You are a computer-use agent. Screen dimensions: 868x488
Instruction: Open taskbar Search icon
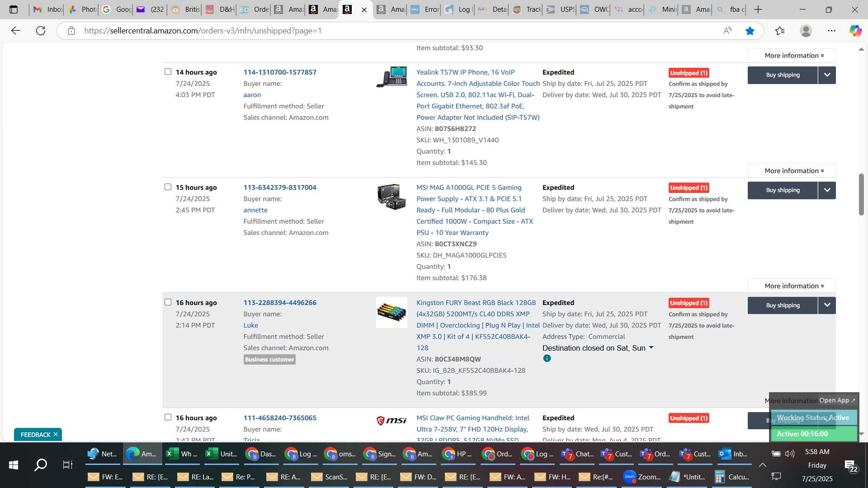click(x=41, y=465)
